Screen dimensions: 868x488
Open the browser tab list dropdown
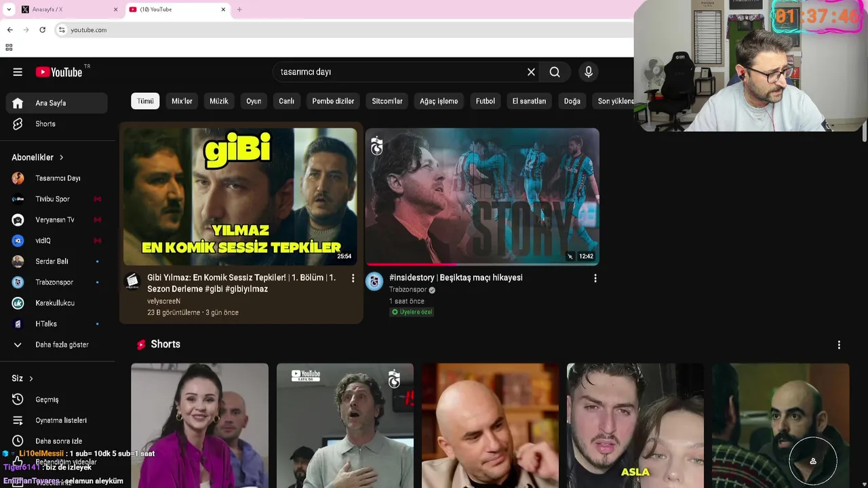[9, 9]
